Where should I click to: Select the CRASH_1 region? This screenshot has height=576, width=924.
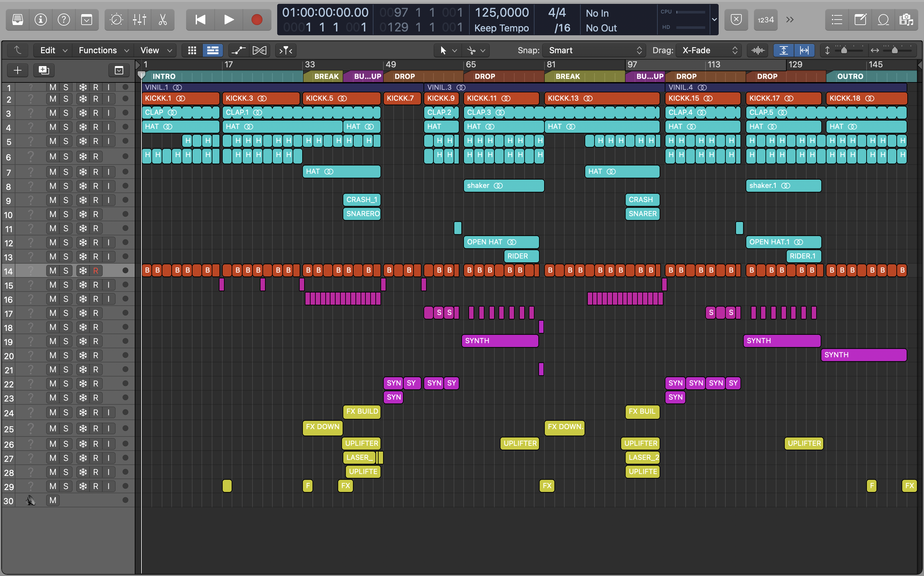362,199
